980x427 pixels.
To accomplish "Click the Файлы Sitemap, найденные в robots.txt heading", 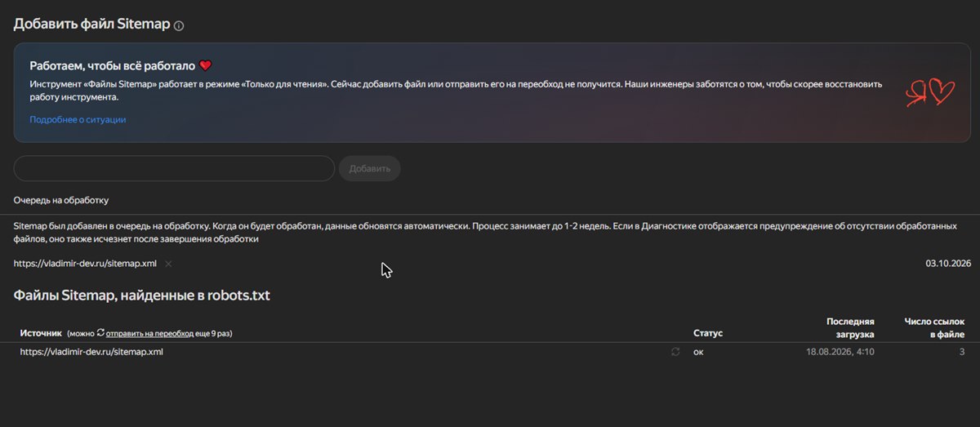I will pos(142,296).
